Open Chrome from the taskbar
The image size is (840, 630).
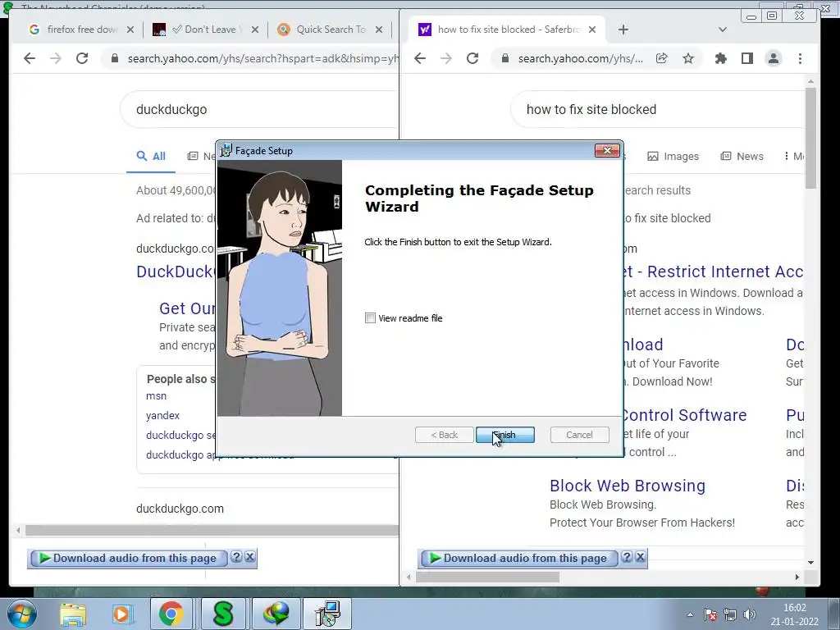coord(171,614)
